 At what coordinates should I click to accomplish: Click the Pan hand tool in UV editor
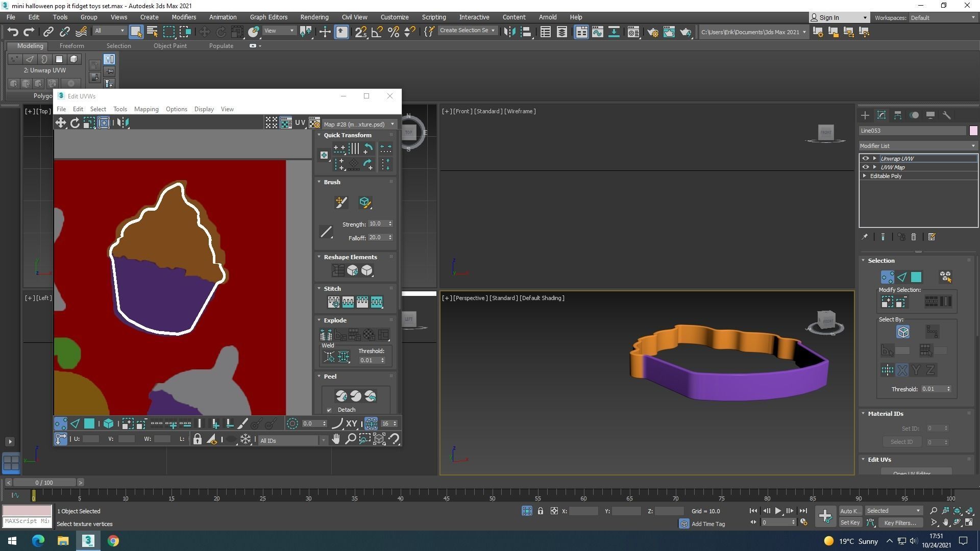336,439
